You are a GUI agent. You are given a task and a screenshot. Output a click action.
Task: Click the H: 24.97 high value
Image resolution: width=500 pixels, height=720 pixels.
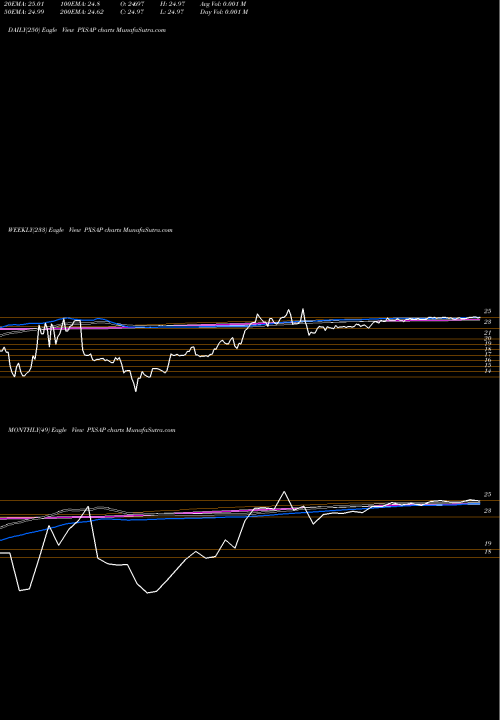point(172,4)
